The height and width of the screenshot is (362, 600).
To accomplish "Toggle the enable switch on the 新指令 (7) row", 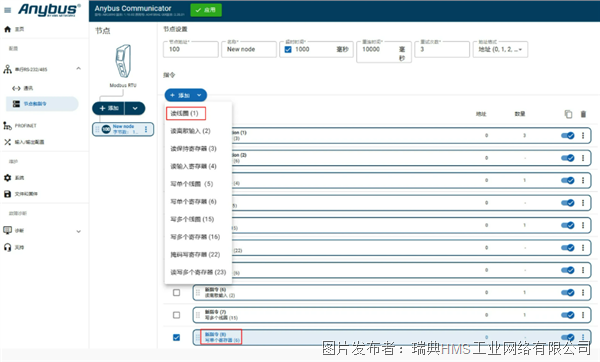I will pyautogui.click(x=567, y=315).
